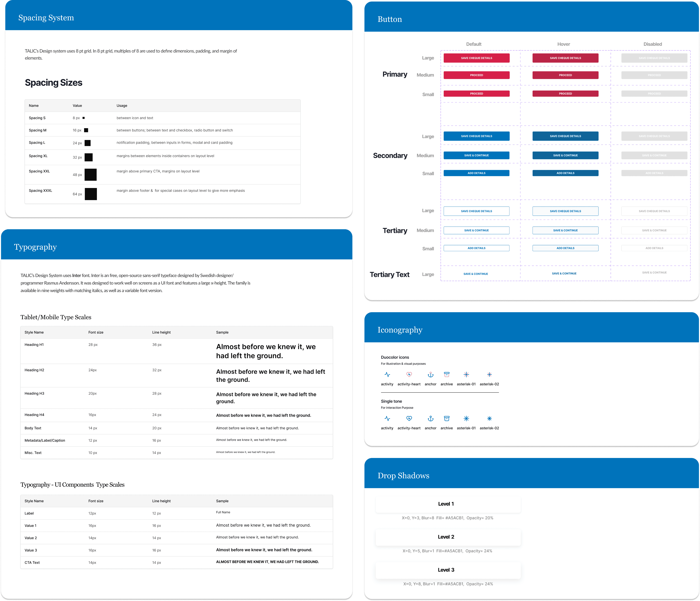Viewport: 700px width, 601px height.
Task: Click the single tone anchor icon
Action: tap(430, 418)
